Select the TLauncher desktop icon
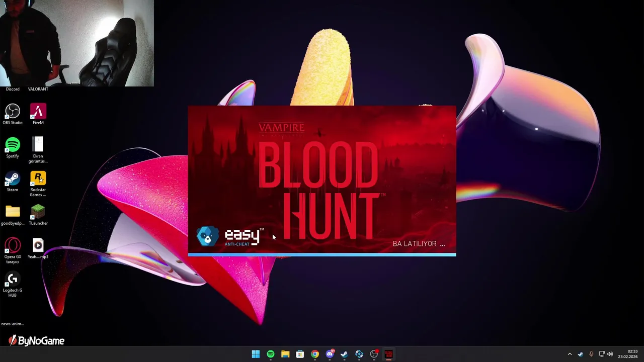Image resolution: width=644 pixels, height=362 pixels. click(38, 215)
